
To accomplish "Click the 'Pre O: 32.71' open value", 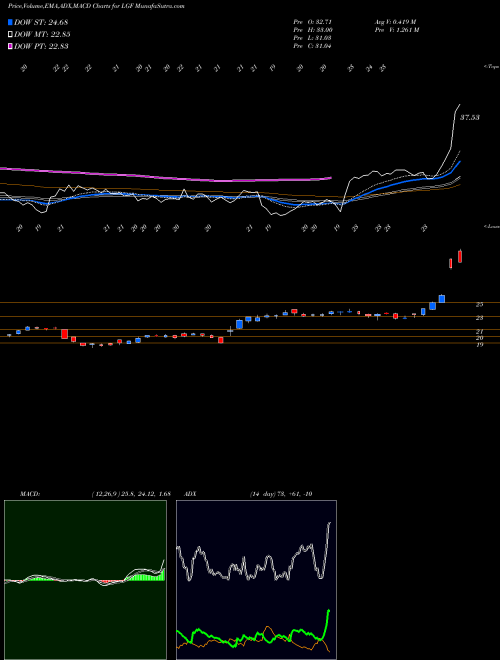I will click(x=314, y=22).
